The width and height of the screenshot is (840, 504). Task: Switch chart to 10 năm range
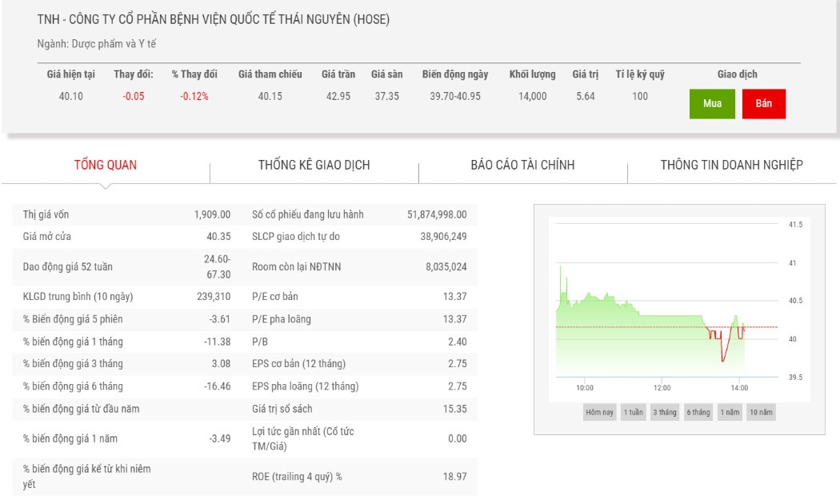click(x=762, y=412)
